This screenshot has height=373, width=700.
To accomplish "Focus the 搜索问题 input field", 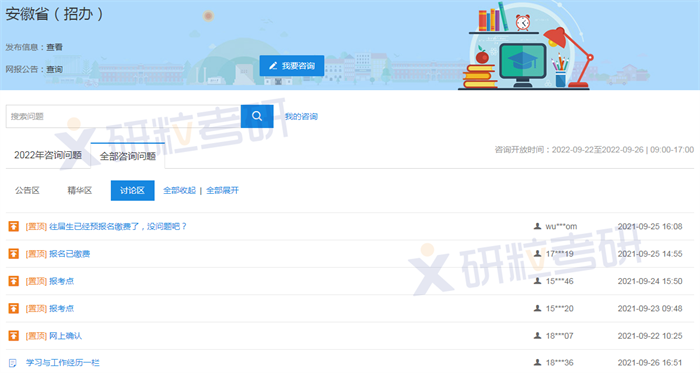I will point(123,116).
